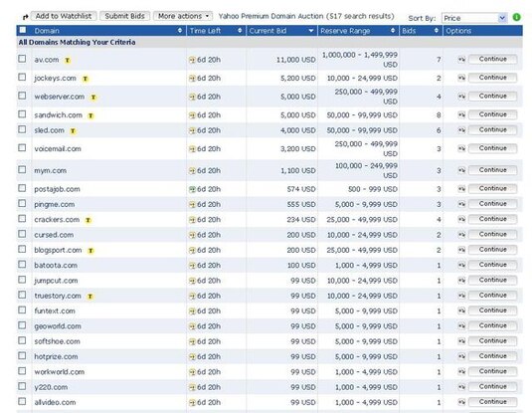
Task: Click the watchlist icon in webserver.com options
Action: pyautogui.click(x=461, y=97)
